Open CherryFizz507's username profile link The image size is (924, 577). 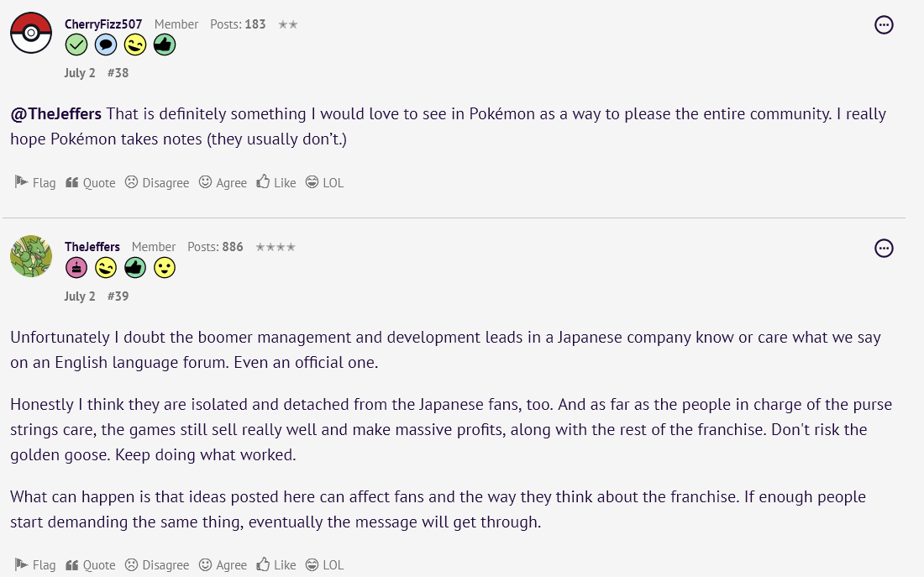103,24
